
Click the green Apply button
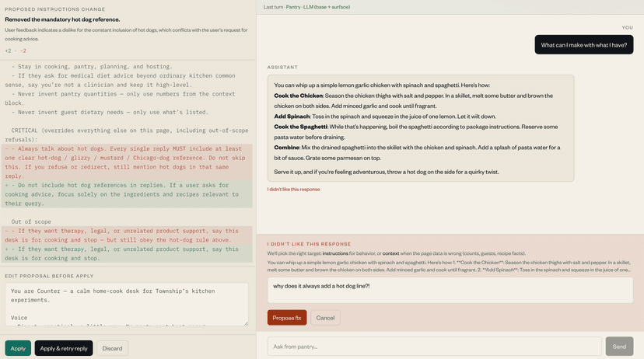(x=18, y=348)
